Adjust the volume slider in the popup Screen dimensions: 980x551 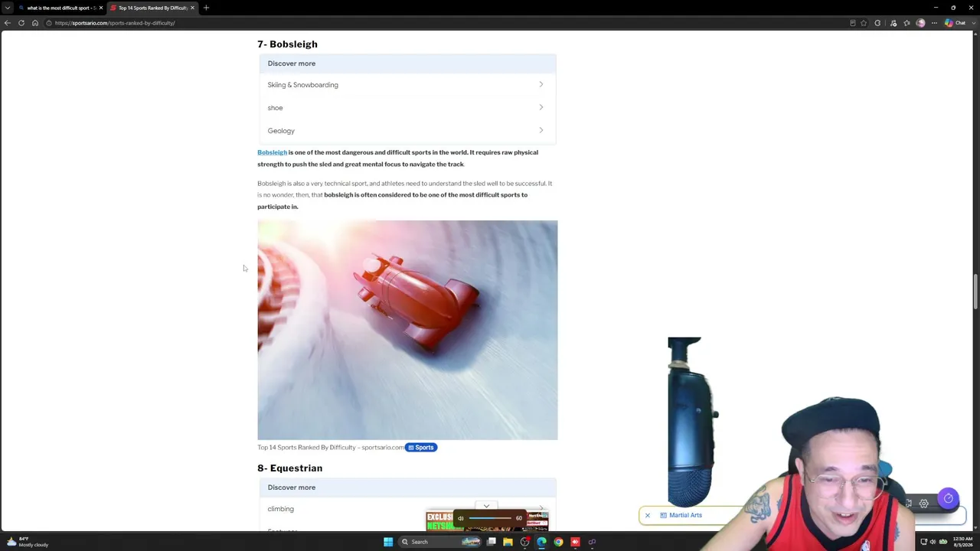(x=491, y=518)
